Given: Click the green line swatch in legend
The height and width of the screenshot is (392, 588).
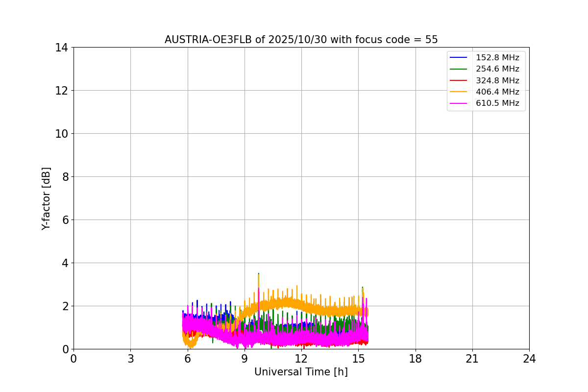Looking at the screenshot, I should click(x=459, y=69).
